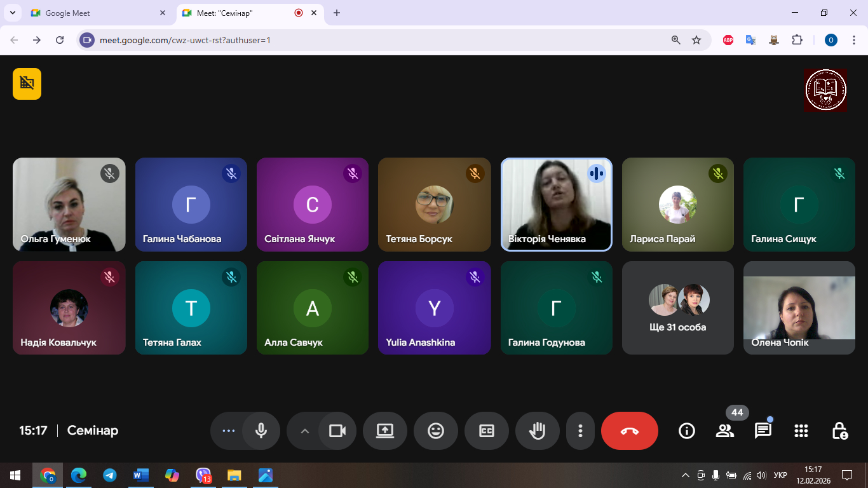868x488 pixels.
Task: Show the participants list with 44 people
Action: point(724,431)
